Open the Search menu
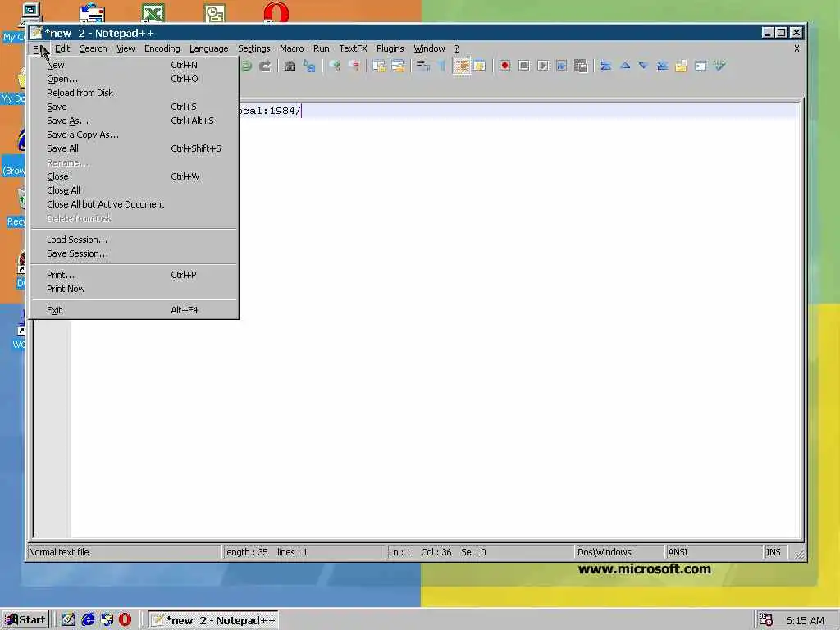The width and height of the screenshot is (840, 630). coord(94,48)
